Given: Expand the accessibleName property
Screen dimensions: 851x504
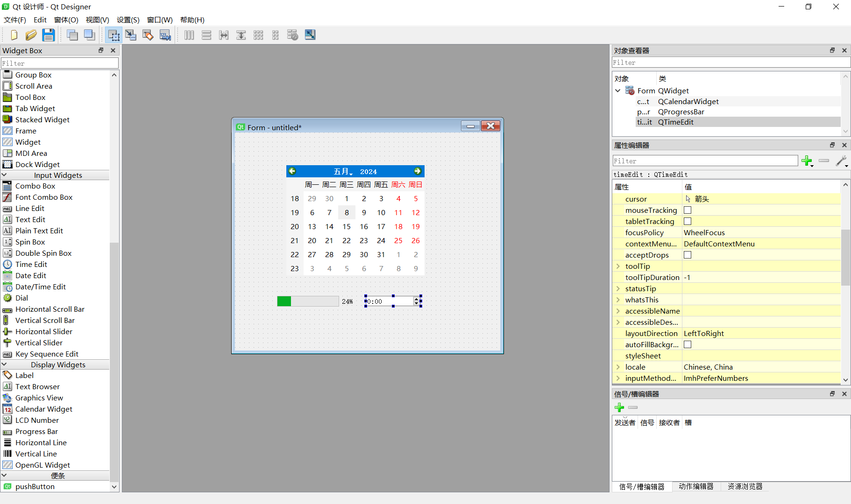Looking at the screenshot, I should 618,311.
